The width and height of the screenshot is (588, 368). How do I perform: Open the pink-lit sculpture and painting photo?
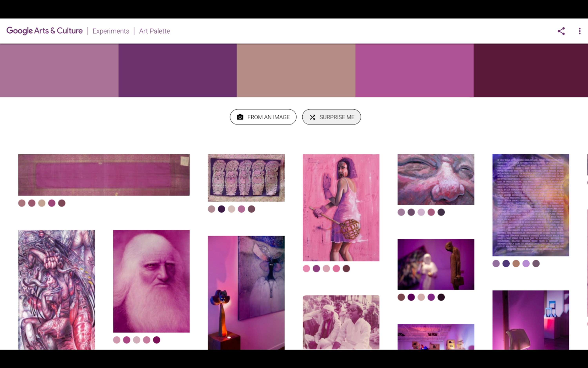(x=246, y=293)
